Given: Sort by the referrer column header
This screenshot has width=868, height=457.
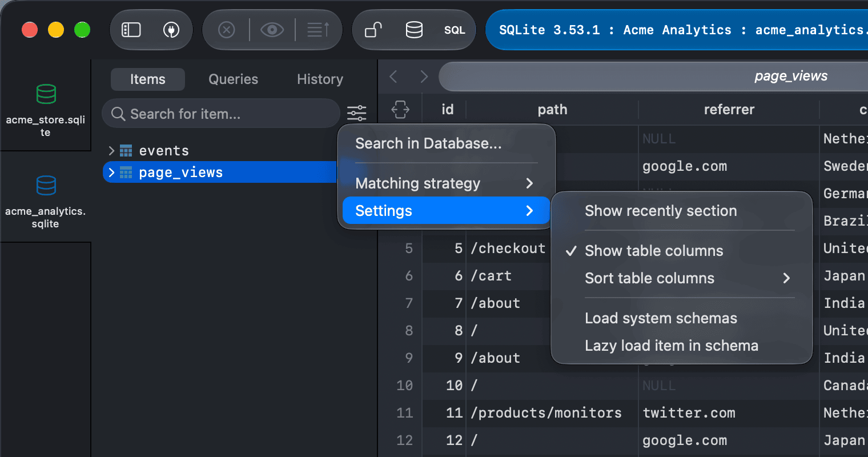Looking at the screenshot, I should click(729, 110).
